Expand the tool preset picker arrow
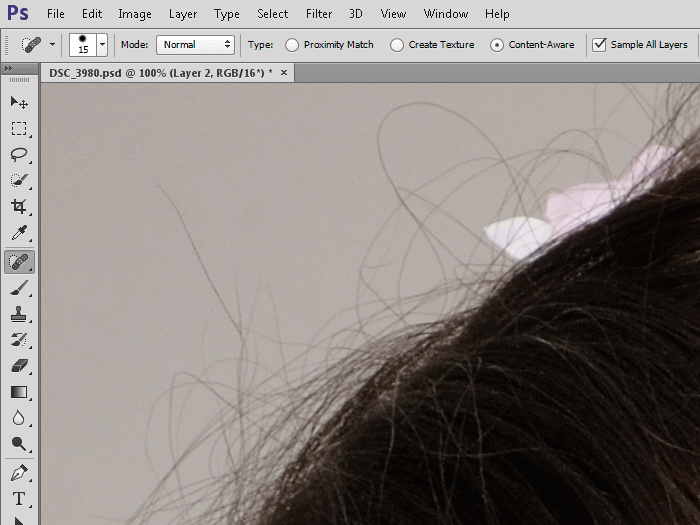The width and height of the screenshot is (700, 525). [52, 45]
